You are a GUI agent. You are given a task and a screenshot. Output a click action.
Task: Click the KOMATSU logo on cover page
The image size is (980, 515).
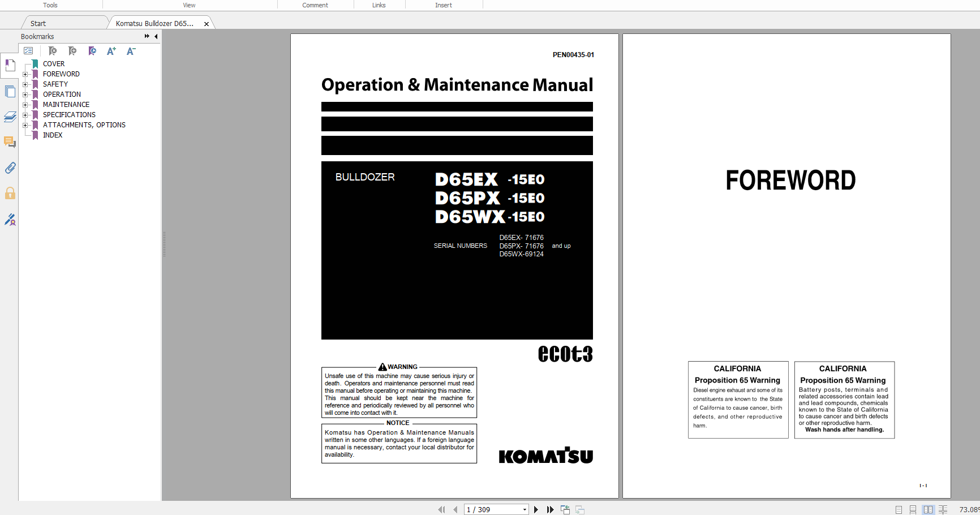[x=546, y=456]
